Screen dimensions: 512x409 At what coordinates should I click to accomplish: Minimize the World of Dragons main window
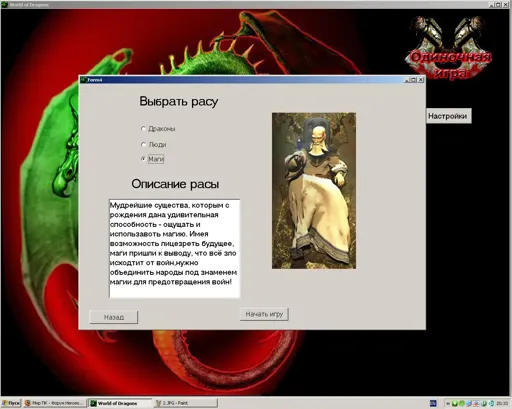click(492, 5)
